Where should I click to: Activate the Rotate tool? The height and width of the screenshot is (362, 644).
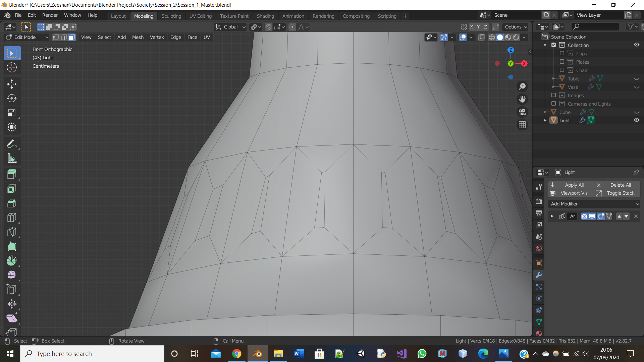tap(12, 99)
